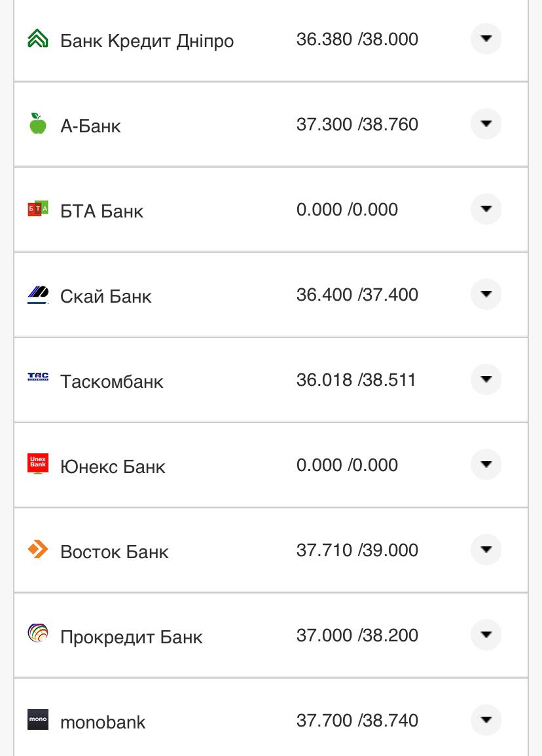Click the Таскомбанк rate 36.018 /38.511
Viewport: 542px width, 756px height.
point(356,380)
